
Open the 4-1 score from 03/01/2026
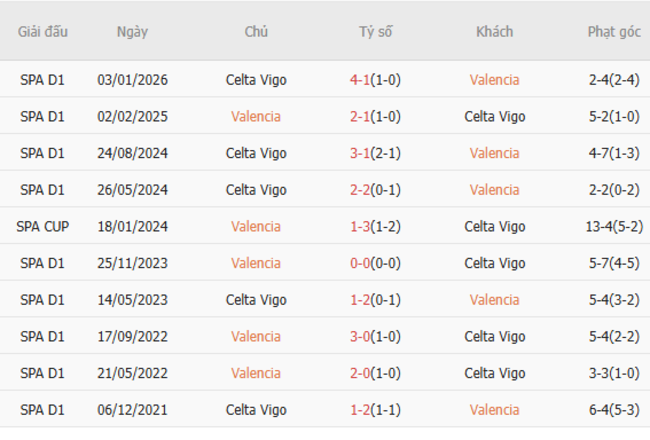(x=362, y=80)
